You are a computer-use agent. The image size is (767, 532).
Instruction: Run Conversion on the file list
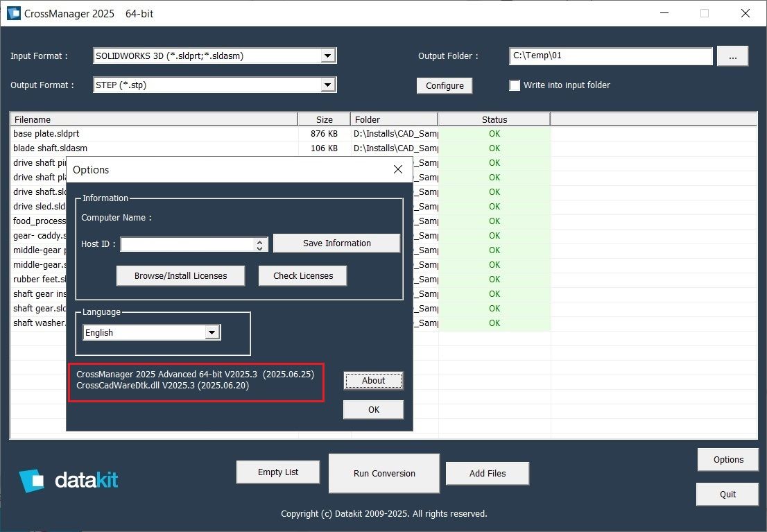tap(383, 473)
